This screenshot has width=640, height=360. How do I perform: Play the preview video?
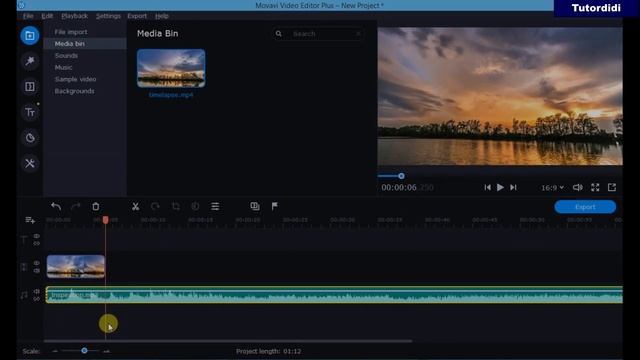(500, 187)
